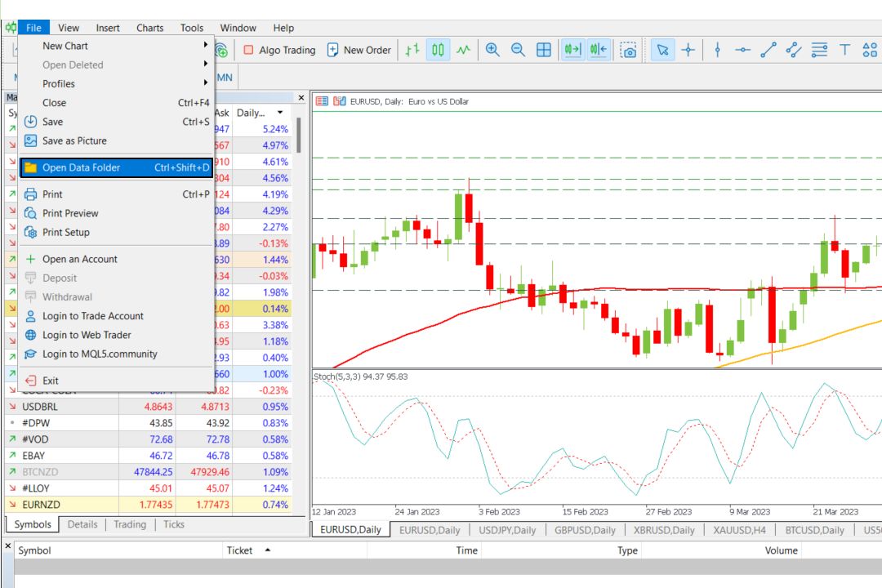This screenshot has height=588, width=882.
Task: Click Print Preview in File menu
Action: (x=117, y=213)
